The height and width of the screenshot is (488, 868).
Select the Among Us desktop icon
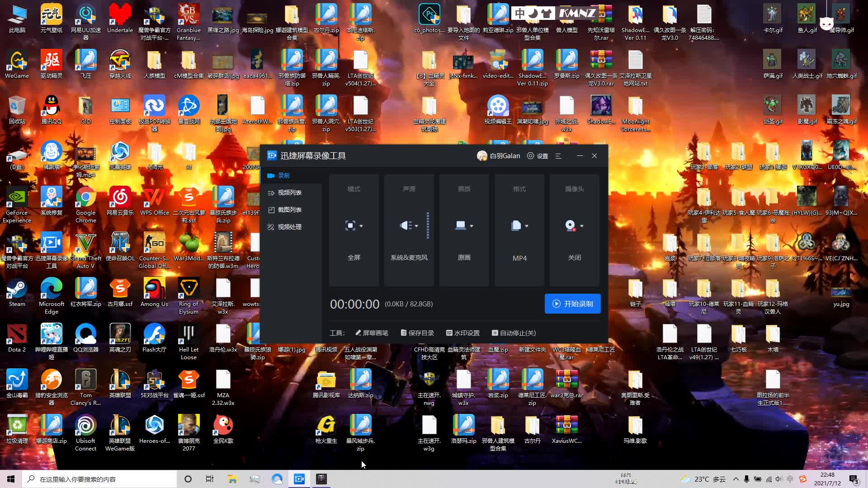155,292
